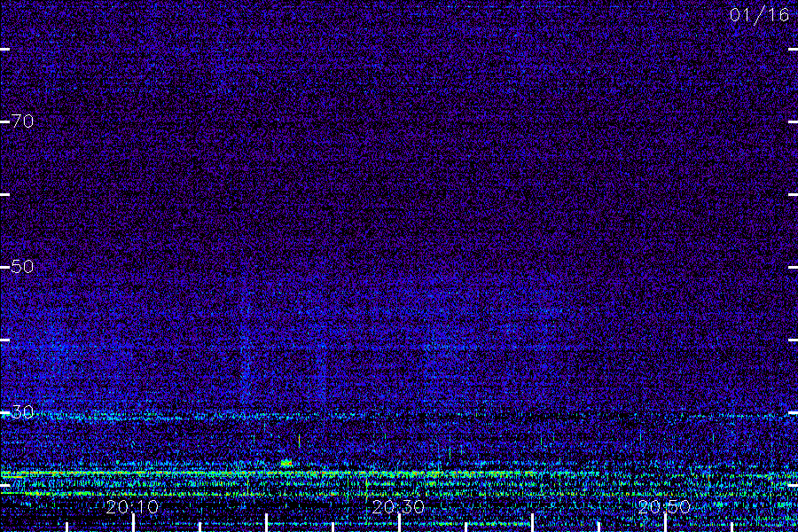Click the 20:30 time axis label
The width and height of the screenshot is (798, 532).
(398, 507)
